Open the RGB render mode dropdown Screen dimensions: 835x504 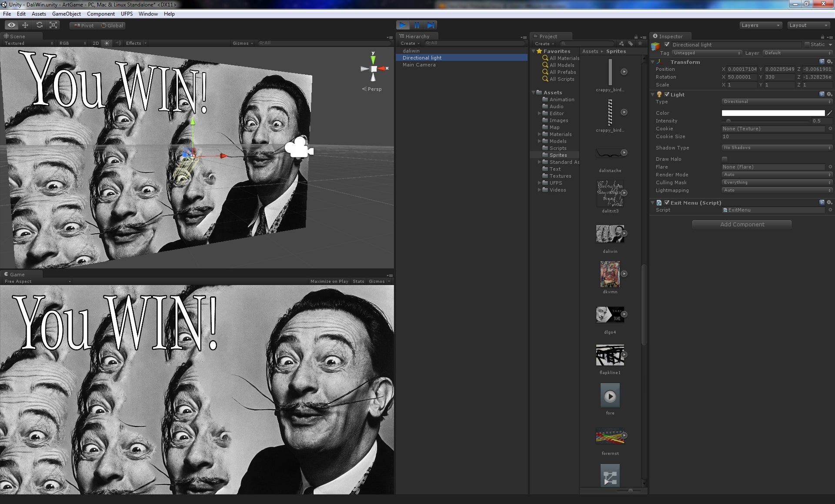click(x=73, y=43)
